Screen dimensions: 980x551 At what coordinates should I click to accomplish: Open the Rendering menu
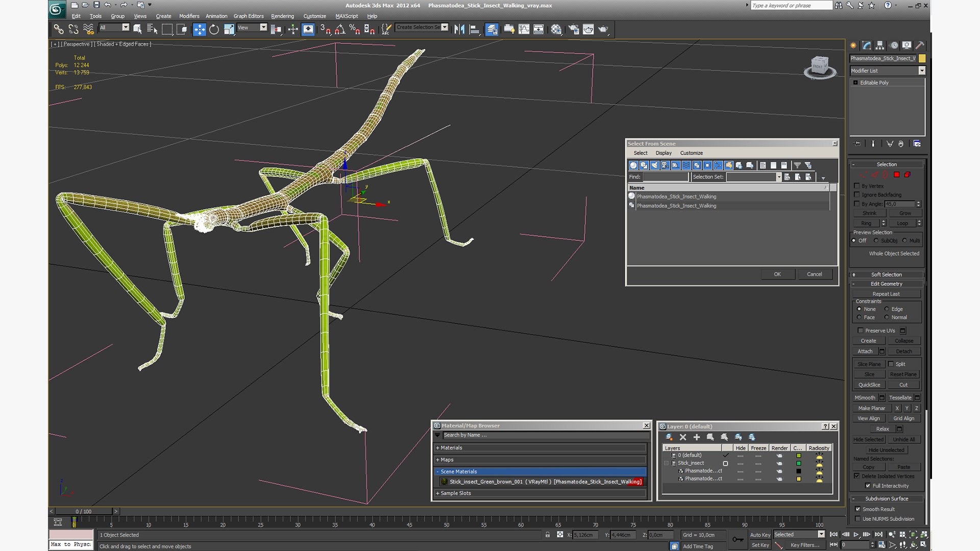[282, 16]
